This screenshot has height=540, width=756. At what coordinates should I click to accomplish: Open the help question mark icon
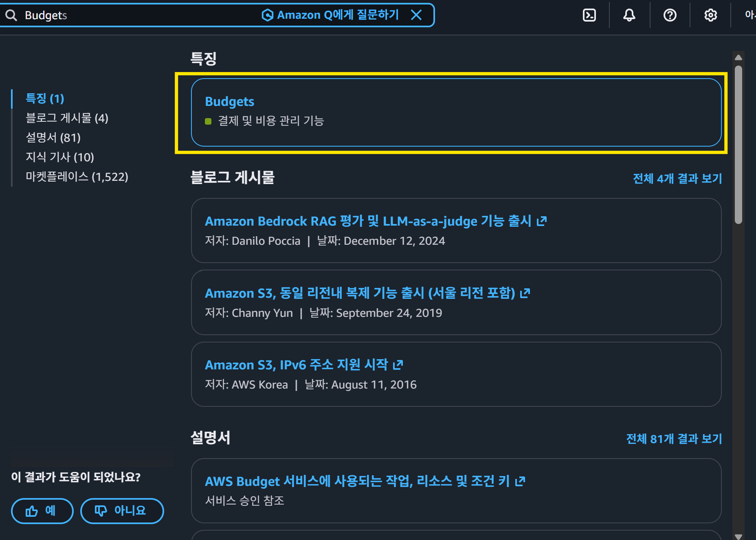pos(670,15)
